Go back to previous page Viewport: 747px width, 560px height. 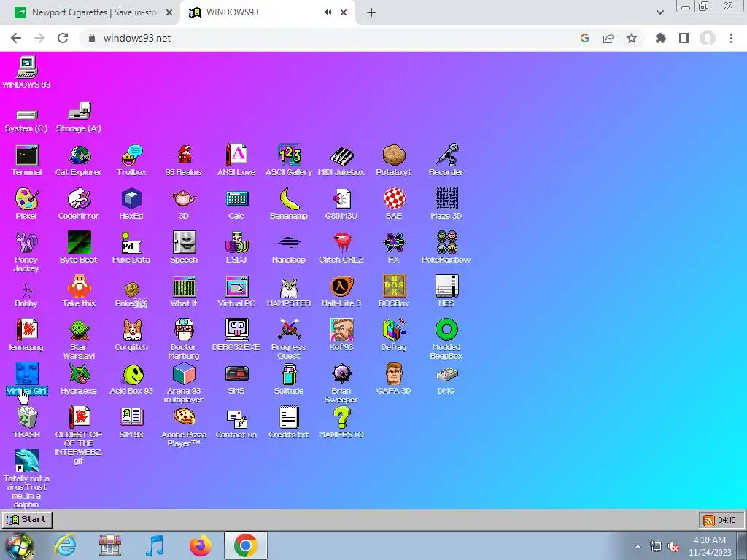pyautogui.click(x=16, y=38)
